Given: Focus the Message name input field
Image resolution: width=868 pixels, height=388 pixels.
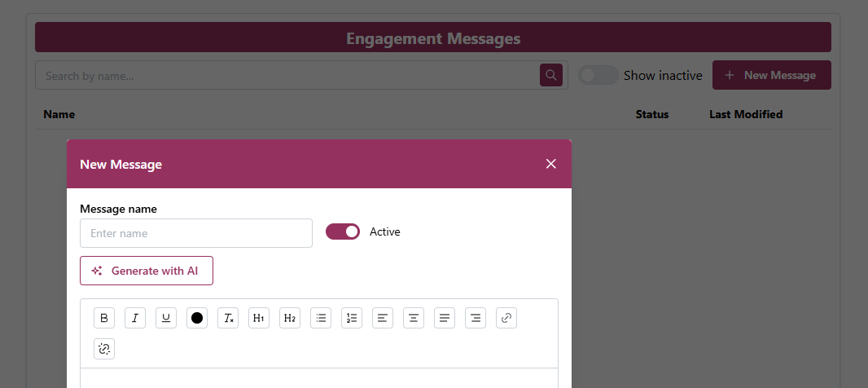Looking at the screenshot, I should (196, 233).
